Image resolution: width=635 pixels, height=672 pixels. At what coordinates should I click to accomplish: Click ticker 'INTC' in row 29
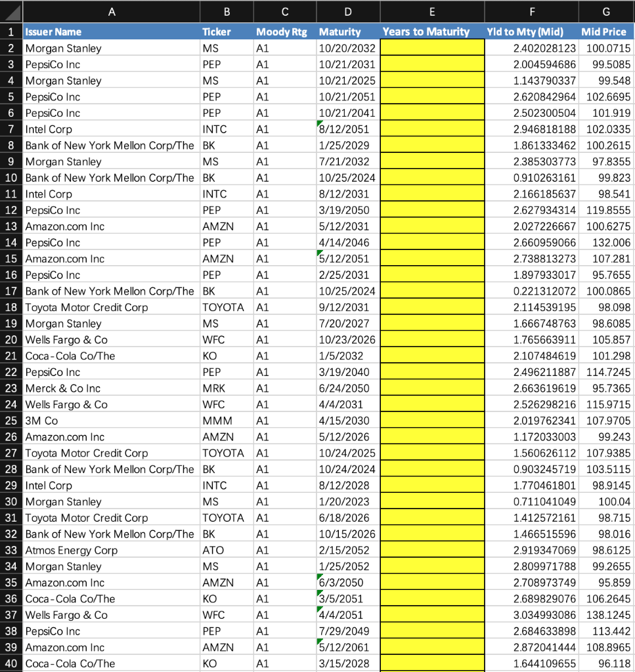[227, 485]
